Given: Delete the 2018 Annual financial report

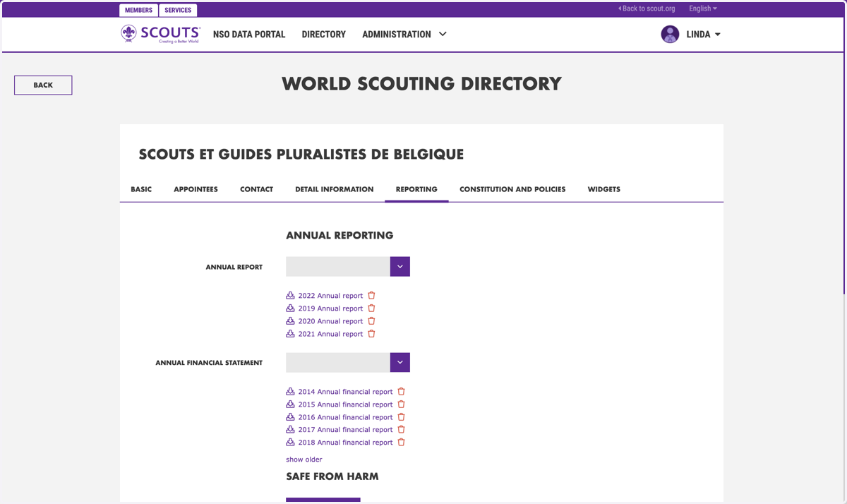Looking at the screenshot, I should click(x=401, y=443).
